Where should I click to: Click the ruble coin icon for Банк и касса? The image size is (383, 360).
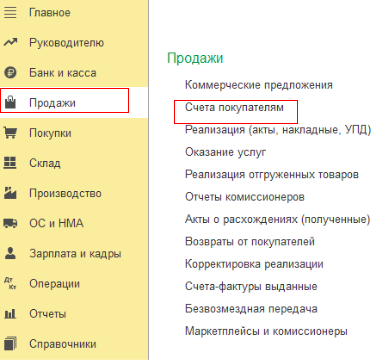[x=10, y=72]
